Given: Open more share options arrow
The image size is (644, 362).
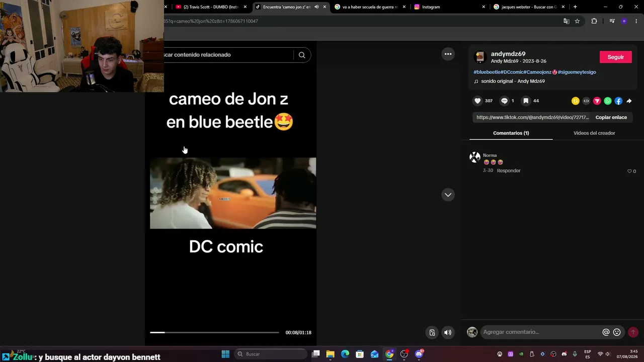Looking at the screenshot, I should pyautogui.click(x=629, y=101).
